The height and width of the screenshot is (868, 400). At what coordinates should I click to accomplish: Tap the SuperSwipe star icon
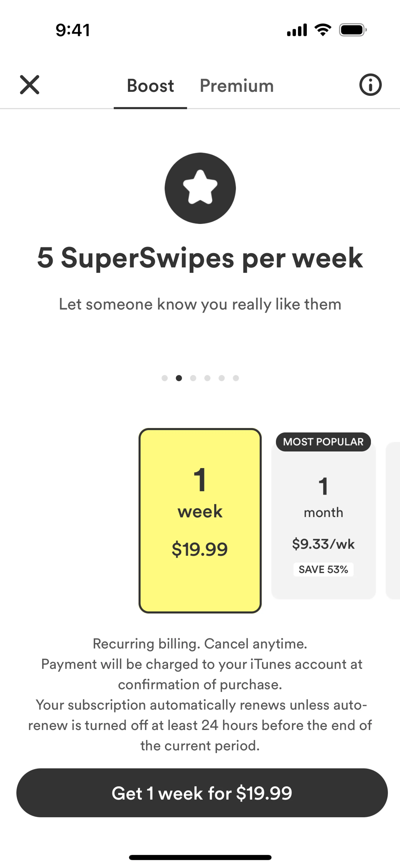point(200,188)
